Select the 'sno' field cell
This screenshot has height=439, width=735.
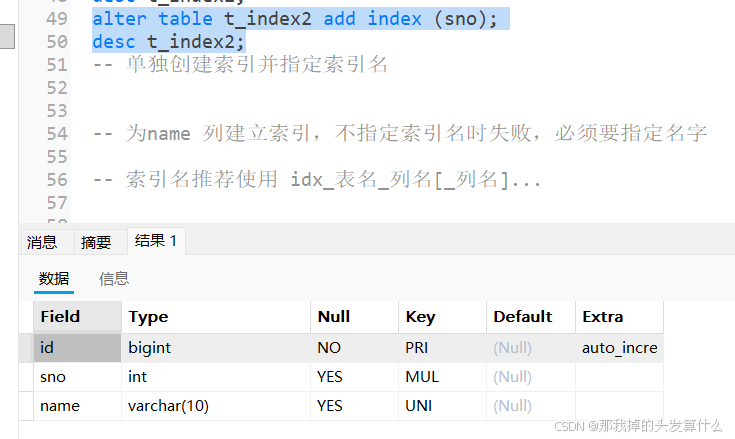pos(77,377)
